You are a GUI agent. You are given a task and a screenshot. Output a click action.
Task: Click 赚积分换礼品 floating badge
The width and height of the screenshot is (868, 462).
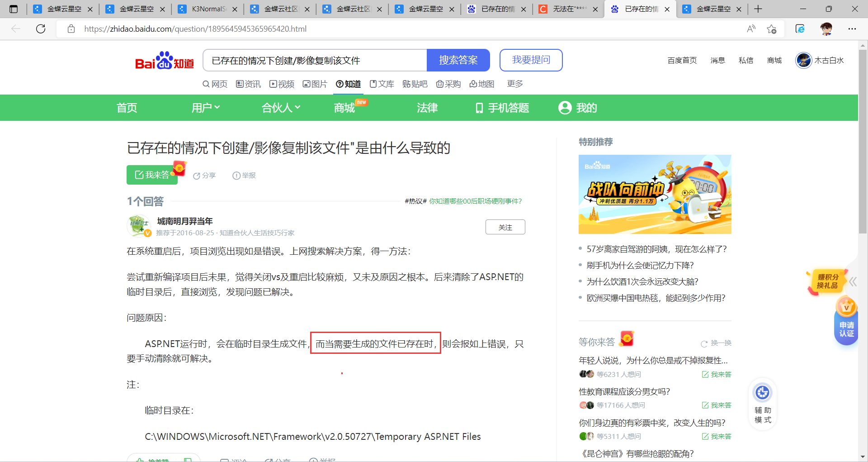826,281
